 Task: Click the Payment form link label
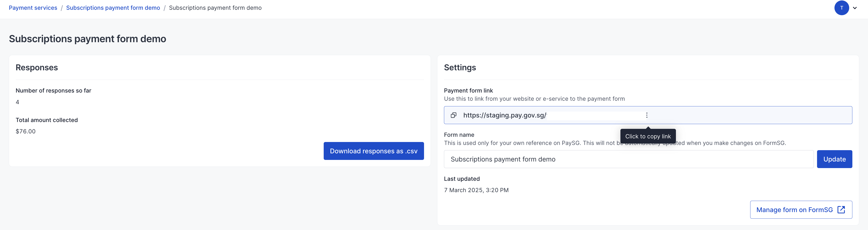tap(468, 90)
